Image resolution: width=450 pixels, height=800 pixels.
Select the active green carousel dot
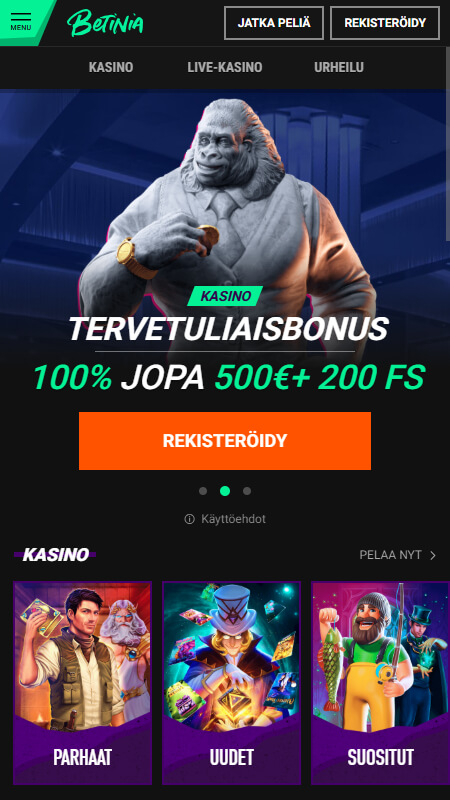point(225,491)
